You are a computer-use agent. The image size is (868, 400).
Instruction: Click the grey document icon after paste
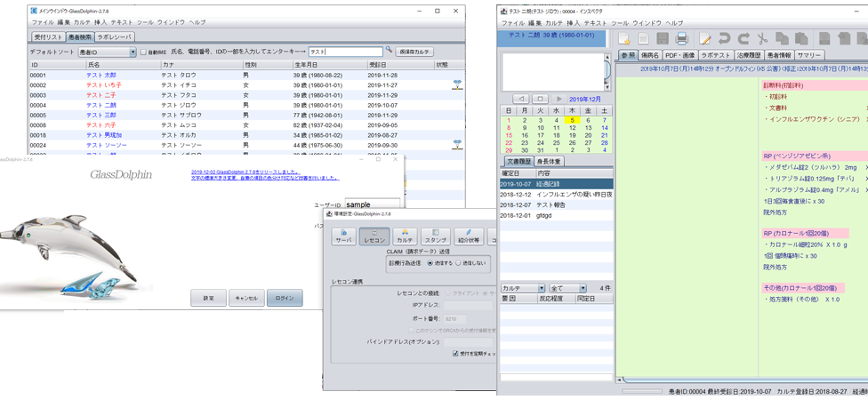pos(824,38)
